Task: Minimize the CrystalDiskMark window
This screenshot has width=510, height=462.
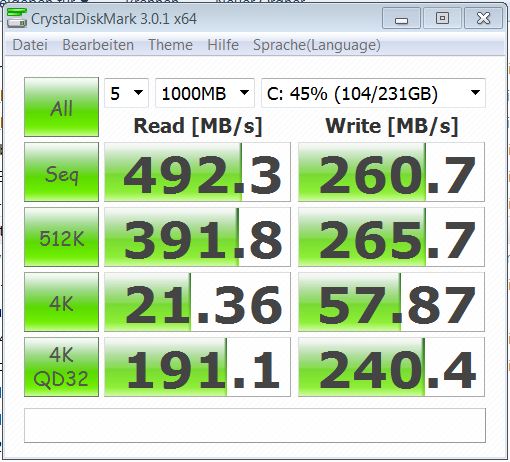Action: [401, 18]
